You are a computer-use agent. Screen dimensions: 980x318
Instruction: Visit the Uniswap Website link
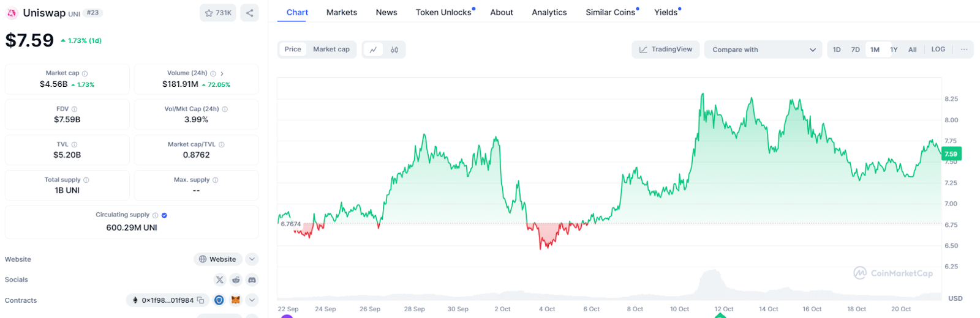[x=217, y=259]
